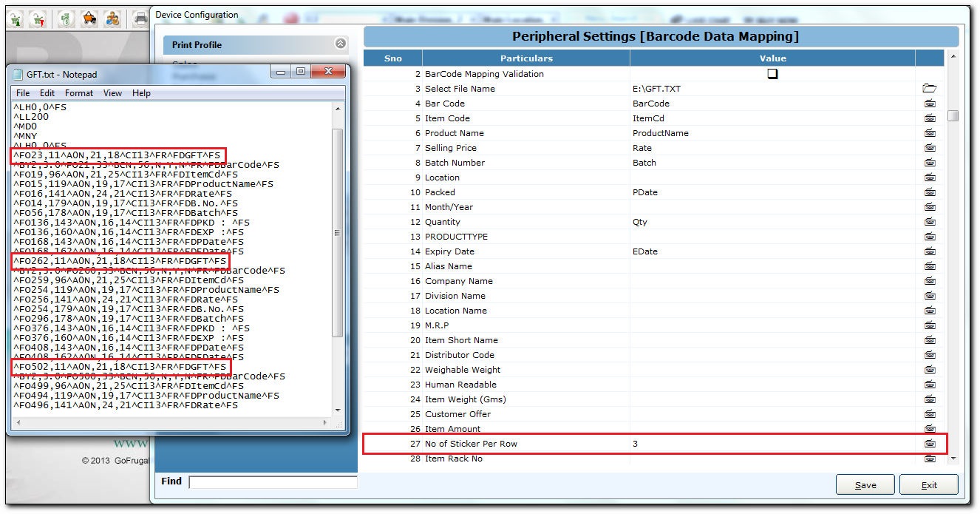This screenshot has height=514, width=980.
Task: Click the Rate value in Selling Price row
Action: click(642, 148)
